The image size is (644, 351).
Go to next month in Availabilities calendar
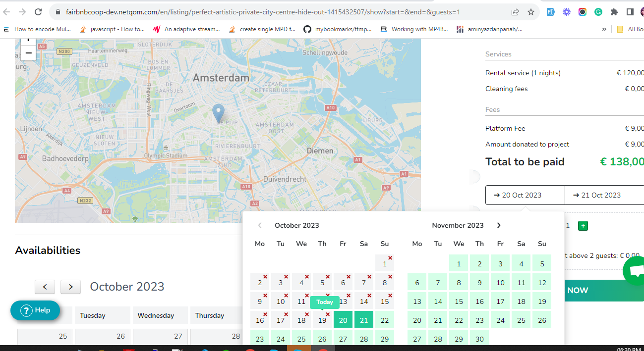[71, 287]
